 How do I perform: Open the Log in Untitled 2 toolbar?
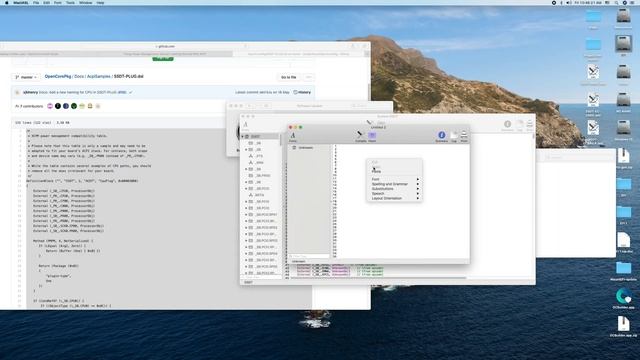pos(454,137)
